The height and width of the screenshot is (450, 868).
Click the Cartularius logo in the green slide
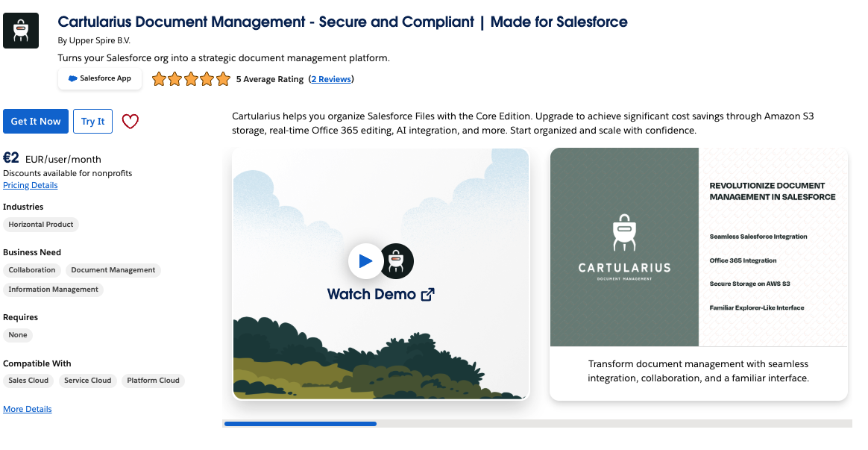[624, 247]
